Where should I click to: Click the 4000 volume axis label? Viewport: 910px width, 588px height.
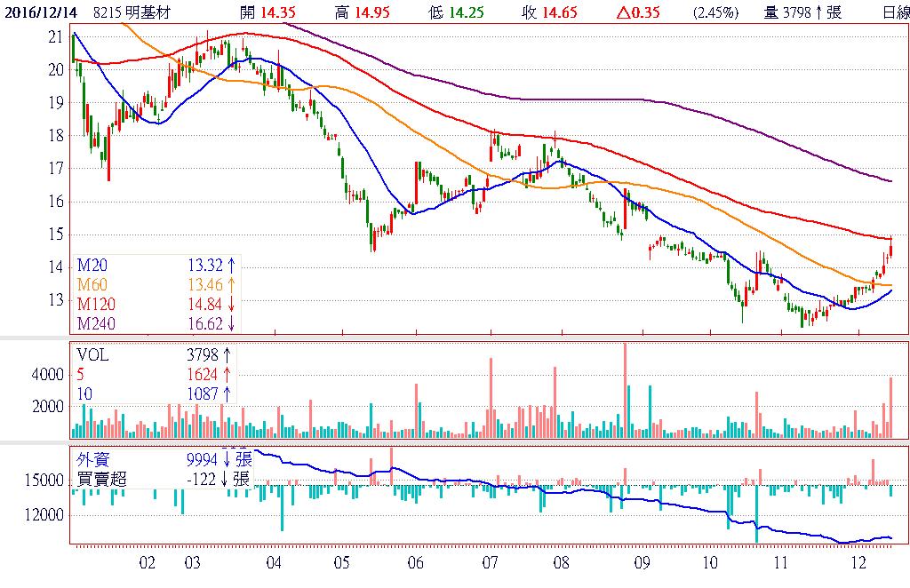click(x=49, y=375)
